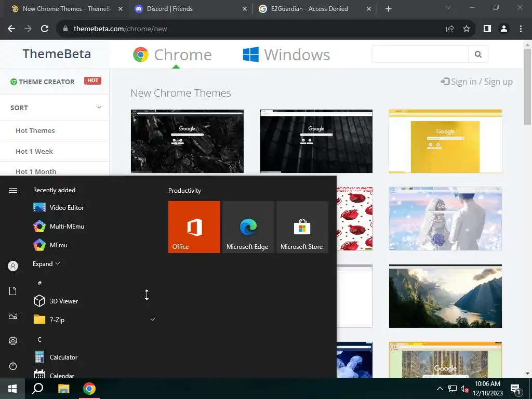The height and width of the screenshot is (399, 532).
Task: Open the network tray icon
Action: [x=453, y=389]
